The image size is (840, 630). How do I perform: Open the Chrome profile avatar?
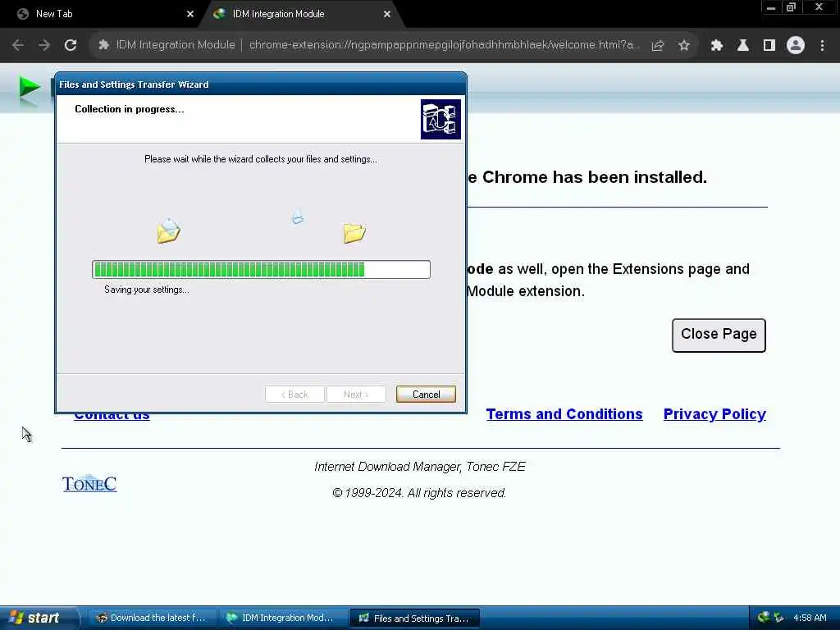796,46
